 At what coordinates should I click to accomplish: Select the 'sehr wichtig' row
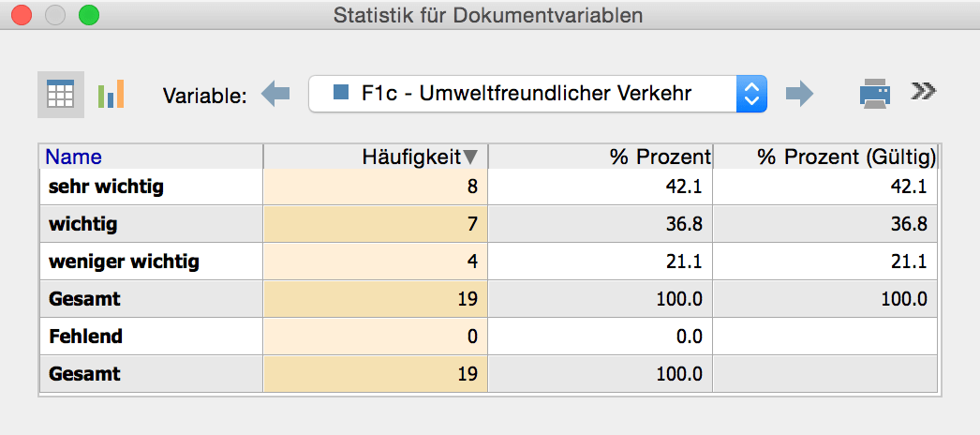106,187
